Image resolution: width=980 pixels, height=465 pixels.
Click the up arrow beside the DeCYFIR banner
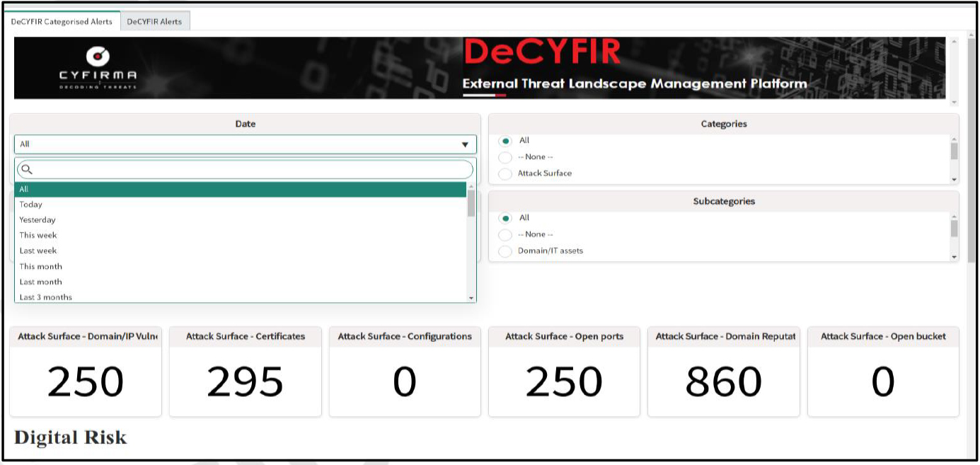tap(954, 41)
